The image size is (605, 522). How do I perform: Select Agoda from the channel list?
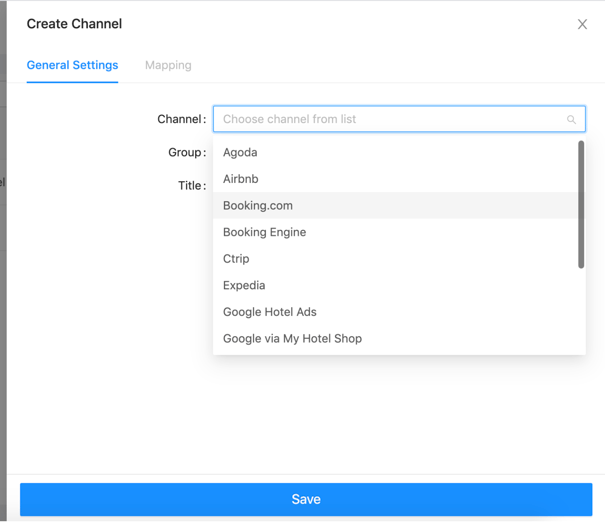point(395,152)
